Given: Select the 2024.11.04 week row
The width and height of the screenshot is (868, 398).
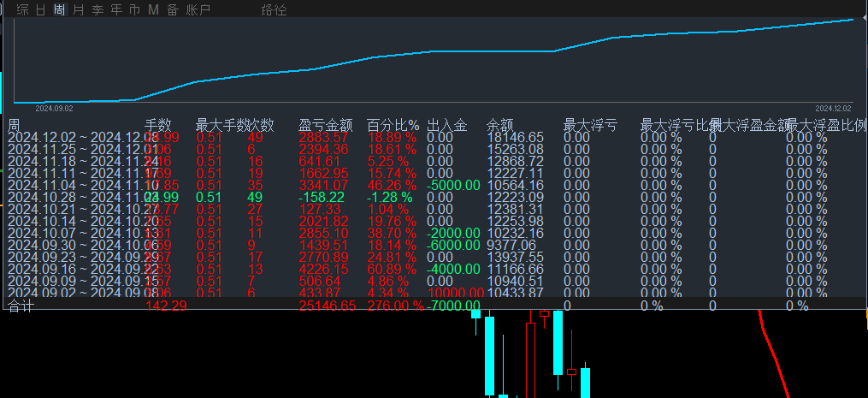Looking at the screenshot, I should [x=434, y=185].
